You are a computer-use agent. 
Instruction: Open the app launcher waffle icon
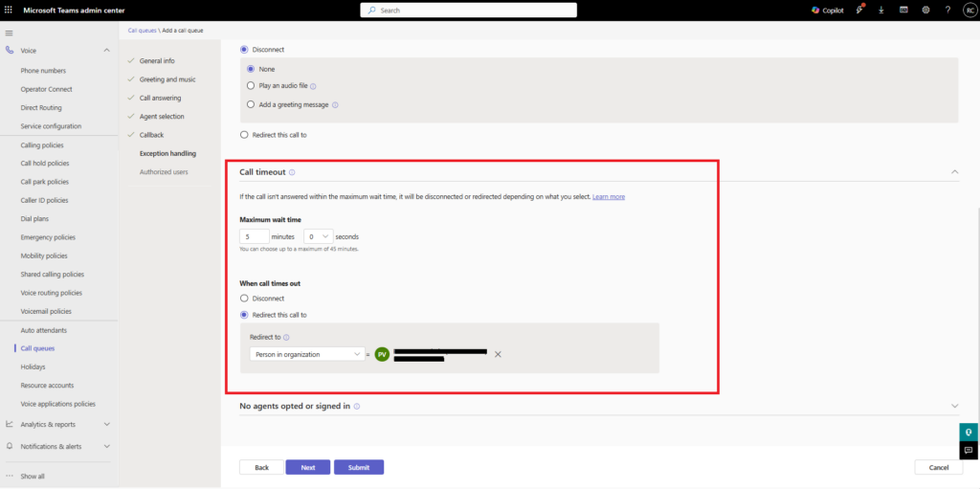[x=10, y=10]
